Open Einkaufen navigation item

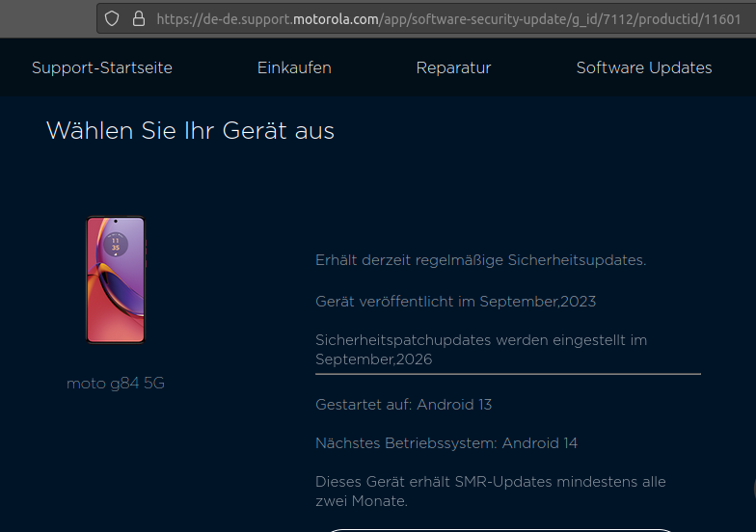click(x=294, y=67)
